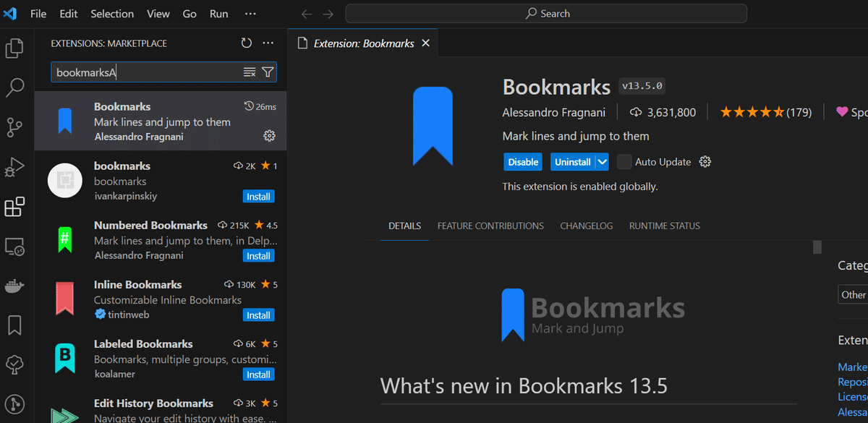This screenshot has width=868, height=423.
Task: Uninstall the Bookmarks extension
Action: [573, 162]
